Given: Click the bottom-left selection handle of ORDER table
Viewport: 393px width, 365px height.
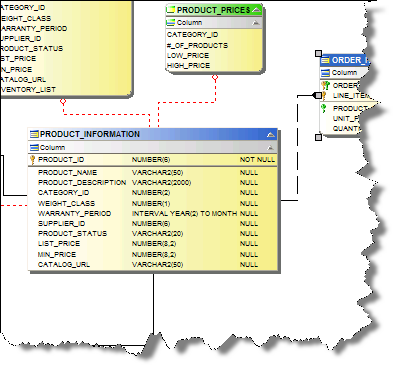Looking at the screenshot, I should 318,137.
